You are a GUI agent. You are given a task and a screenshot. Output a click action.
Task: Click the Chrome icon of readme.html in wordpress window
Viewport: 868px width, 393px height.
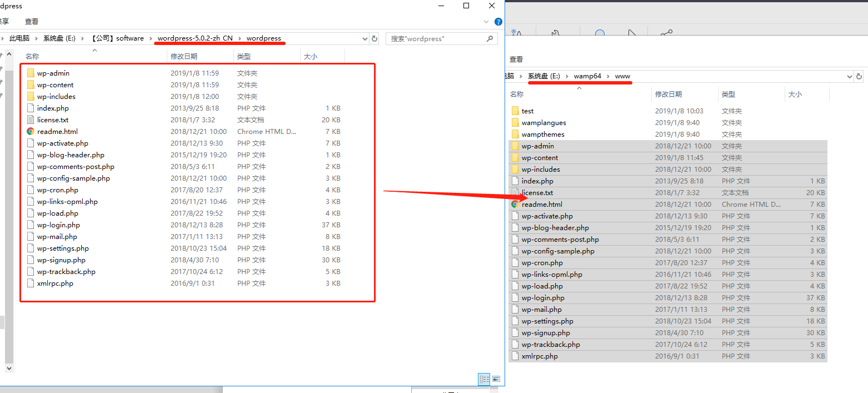(31, 131)
